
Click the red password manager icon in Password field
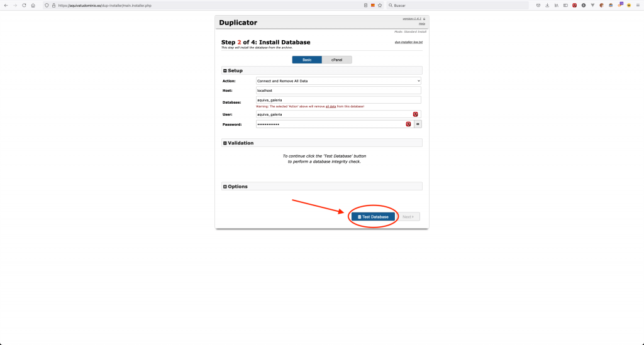pyautogui.click(x=408, y=124)
